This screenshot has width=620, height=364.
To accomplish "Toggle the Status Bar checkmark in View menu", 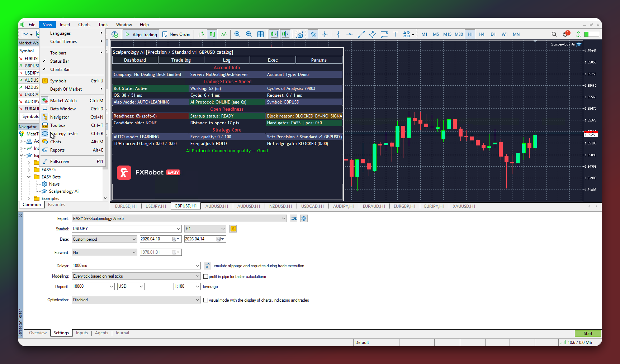I will pyautogui.click(x=44, y=61).
